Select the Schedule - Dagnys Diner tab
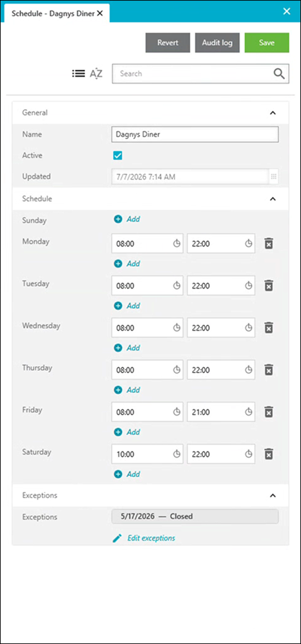 pyautogui.click(x=53, y=14)
